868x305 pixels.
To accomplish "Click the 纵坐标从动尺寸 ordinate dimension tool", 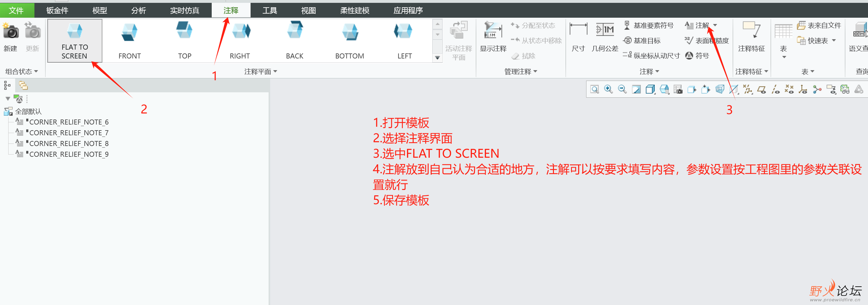I will tap(651, 56).
